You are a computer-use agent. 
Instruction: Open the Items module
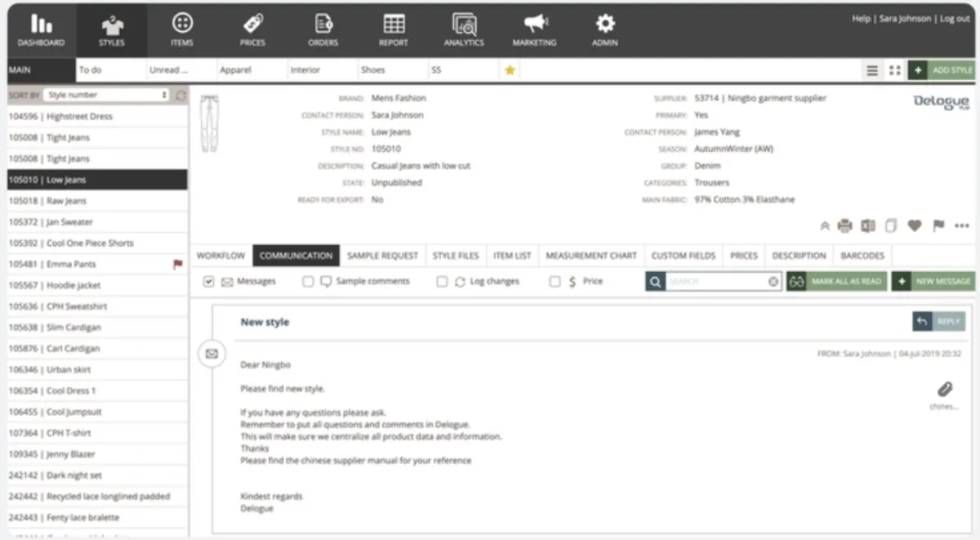point(182,30)
